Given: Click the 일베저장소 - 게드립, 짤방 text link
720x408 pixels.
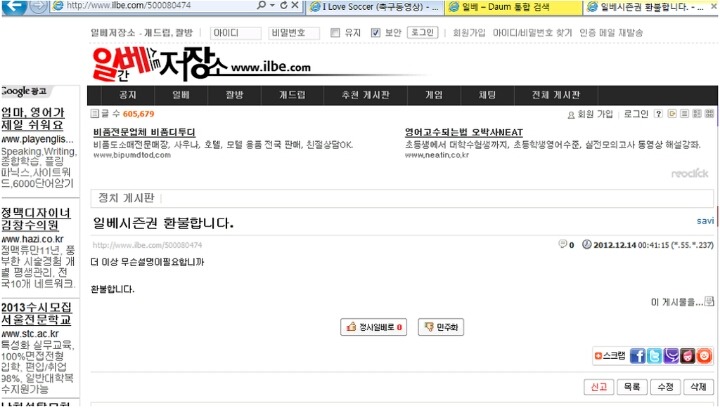Looking at the screenshot, I should (x=141, y=33).
